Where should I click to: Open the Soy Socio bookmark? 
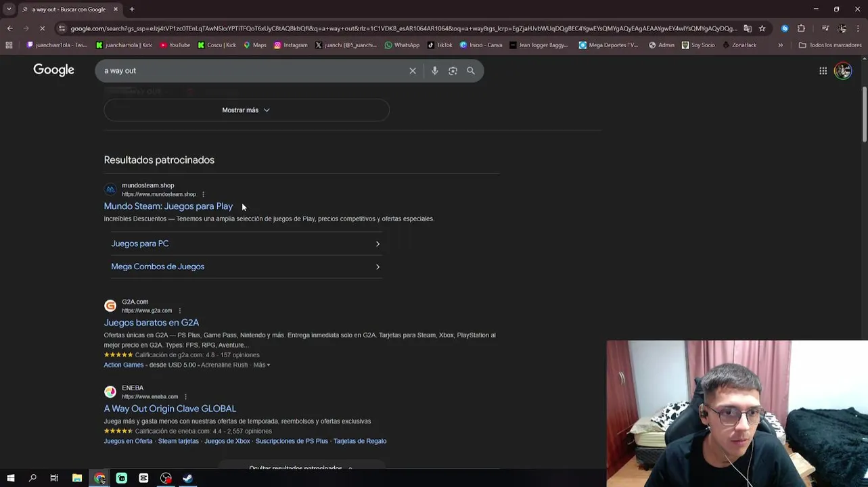pos(698,45)
